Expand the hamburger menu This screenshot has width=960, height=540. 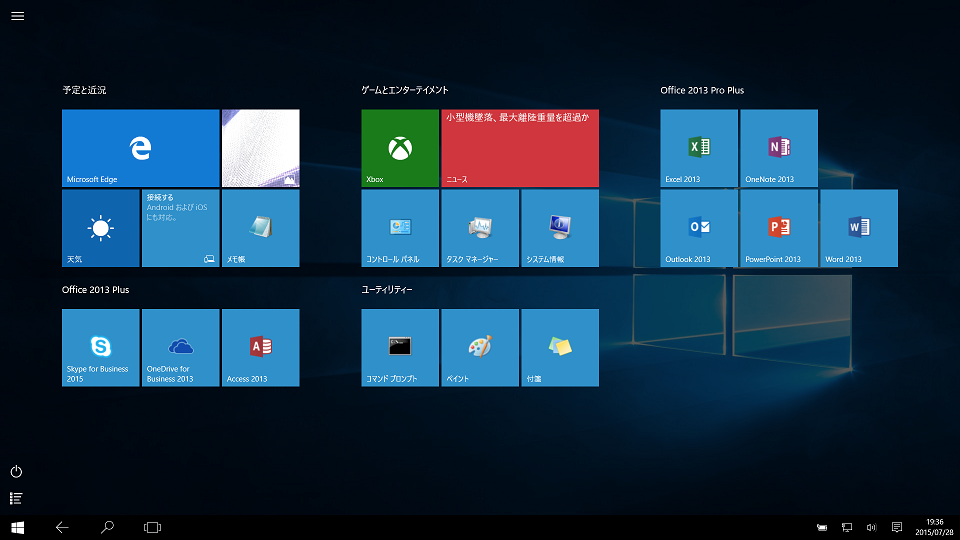click(18, 16)
